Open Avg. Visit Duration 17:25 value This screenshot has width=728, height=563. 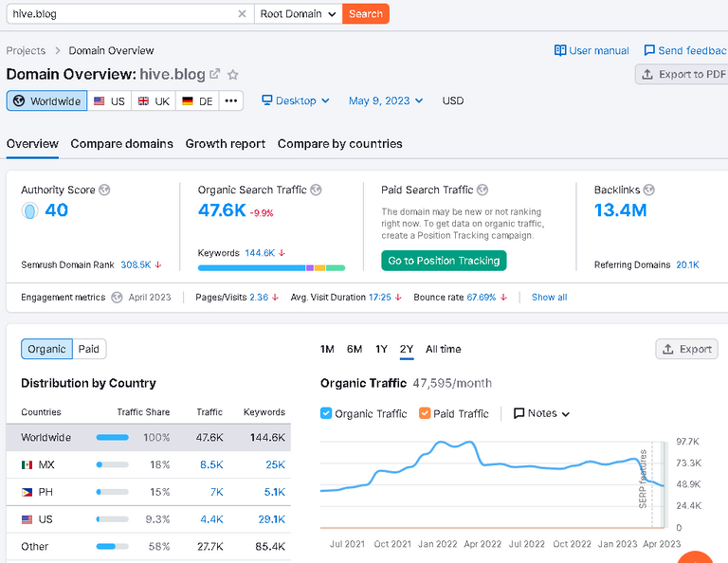380,297
